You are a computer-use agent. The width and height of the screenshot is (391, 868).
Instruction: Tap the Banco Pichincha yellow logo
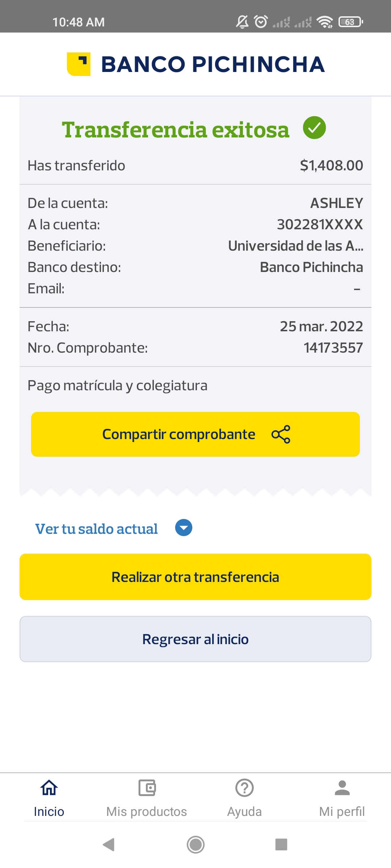pyautogui.click(x=79, y=64)
